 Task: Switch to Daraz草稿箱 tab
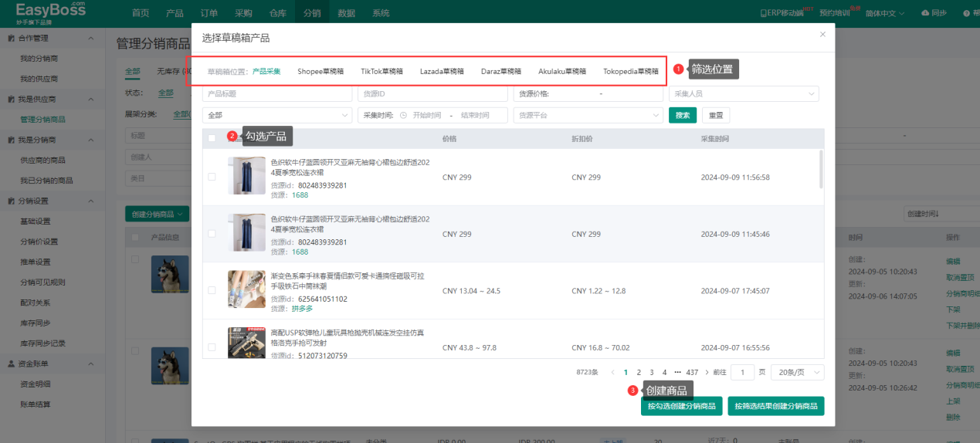coord(501,71)
